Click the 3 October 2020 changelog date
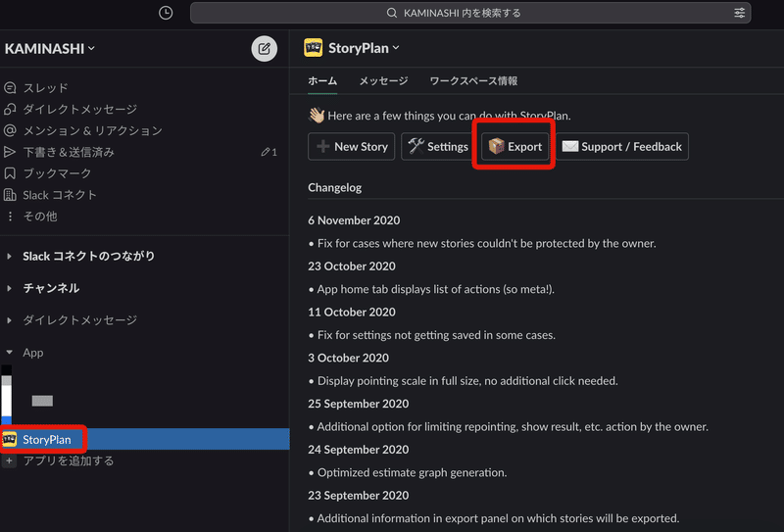784x532 pixels. click(349, 358)
